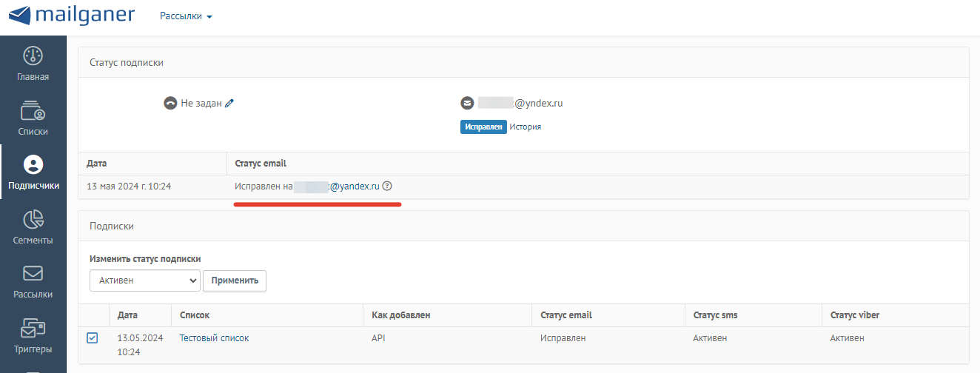This screenshot has width=980, height=373.
Task: Open the Списки wallet icon in sidebar
Action: [33, 110]
